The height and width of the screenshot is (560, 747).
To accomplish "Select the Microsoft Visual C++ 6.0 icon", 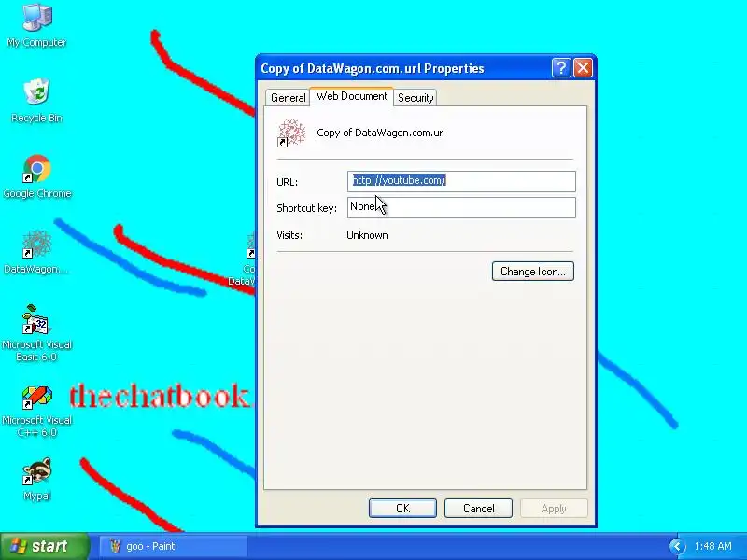I will pos(36,411).
